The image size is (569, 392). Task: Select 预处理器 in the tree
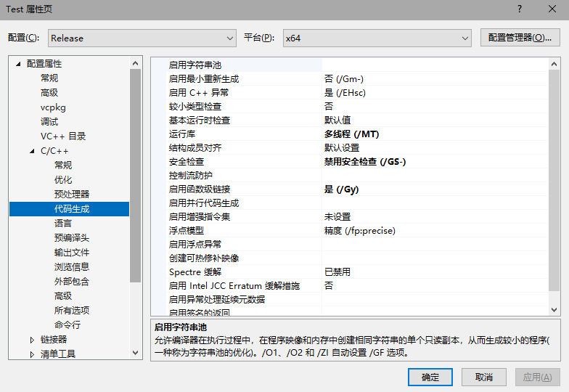point(72,195)
